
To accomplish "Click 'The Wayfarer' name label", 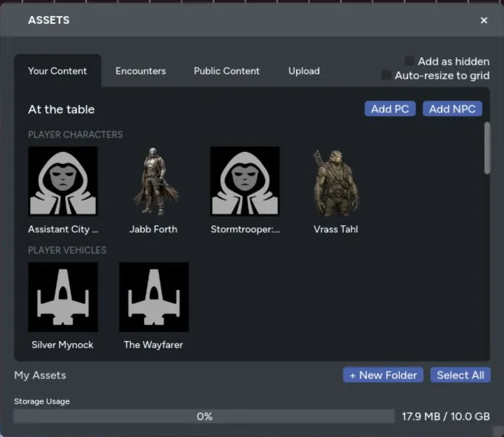I will [153, 345].
